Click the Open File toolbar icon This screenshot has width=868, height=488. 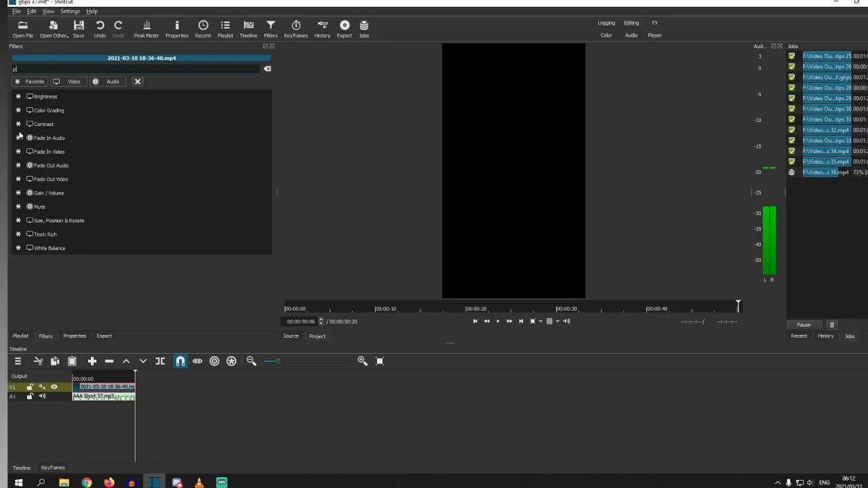pos(22,28)
